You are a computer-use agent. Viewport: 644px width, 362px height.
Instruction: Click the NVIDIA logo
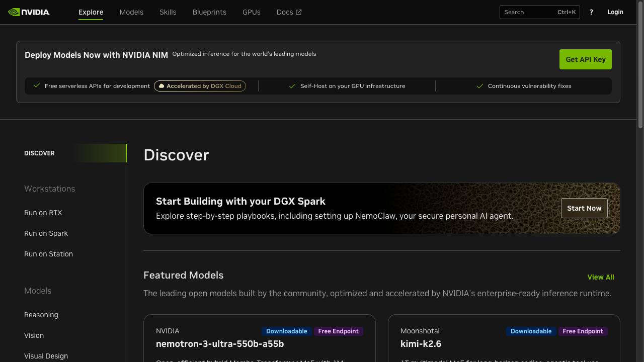click(29, 12)
